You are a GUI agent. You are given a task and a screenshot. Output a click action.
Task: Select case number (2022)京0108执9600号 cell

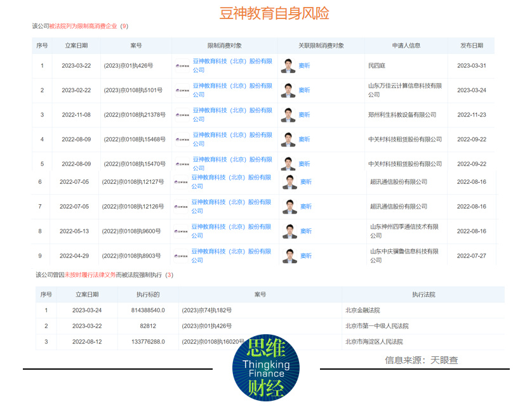[131, 231]
